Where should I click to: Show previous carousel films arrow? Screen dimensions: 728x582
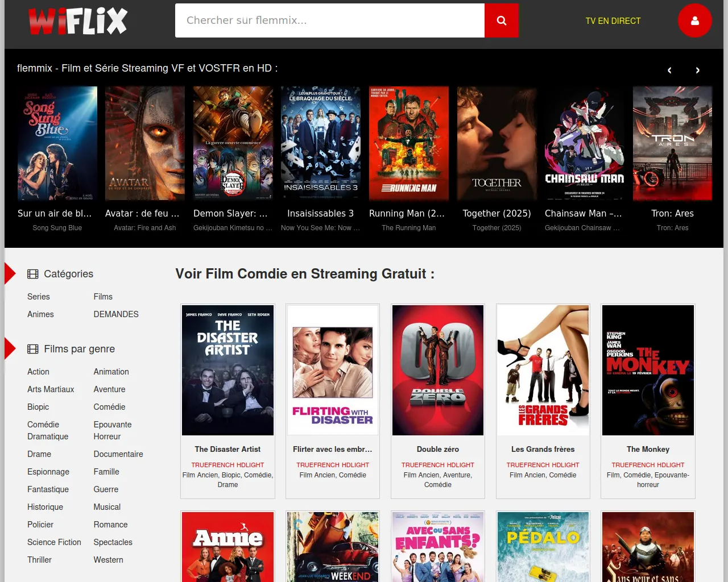click(x=669, y=70)
